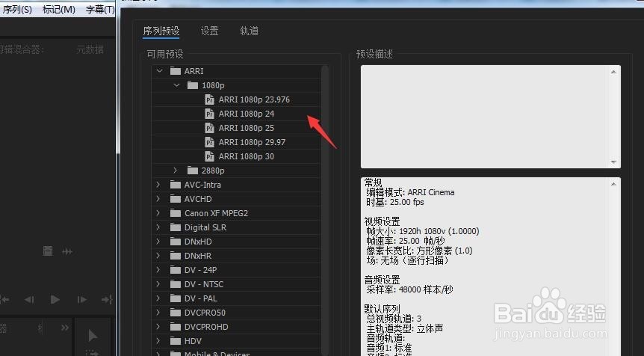Select the ARRI 1080p 29.97 preset name
This screenshot has height=356, width=644.
tap(253, 142)
